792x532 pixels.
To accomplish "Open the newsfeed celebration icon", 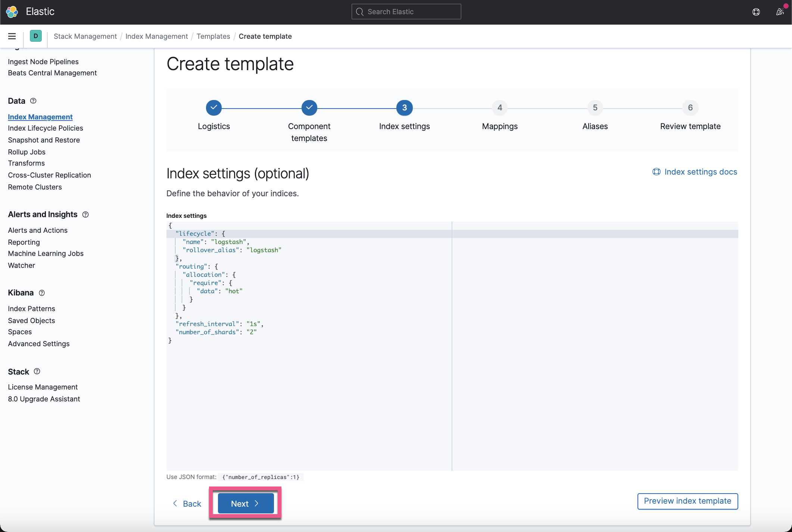I will pos(780,12).
